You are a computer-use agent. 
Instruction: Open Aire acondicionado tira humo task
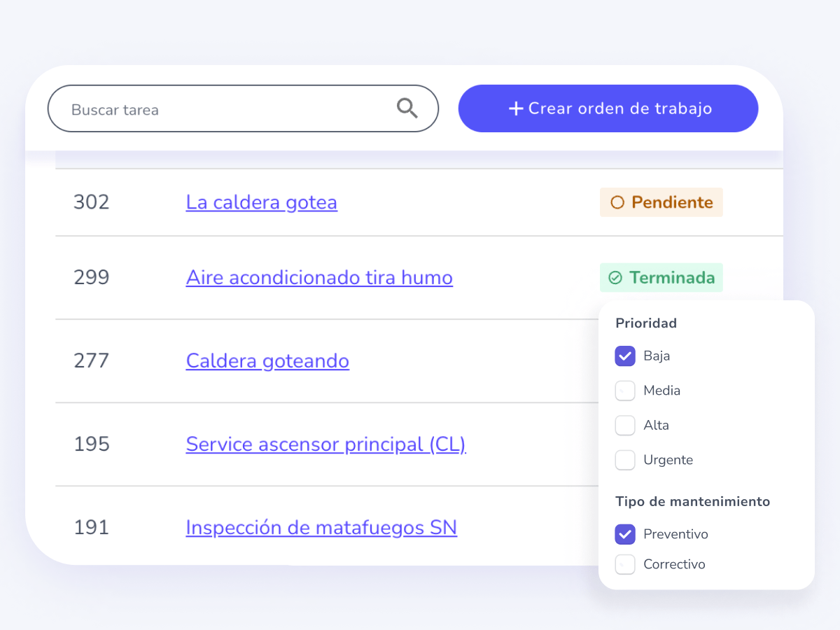pyautogui.click(x=319, y=278)
